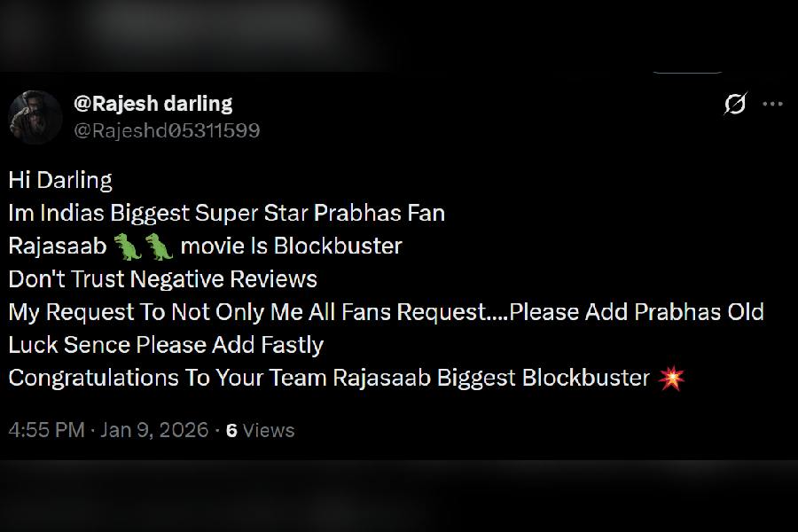The width and height of the screenshot is (798, 532).
Task: Click the "Prabhas Fan" text in second line
Action: tap(379, 214)
